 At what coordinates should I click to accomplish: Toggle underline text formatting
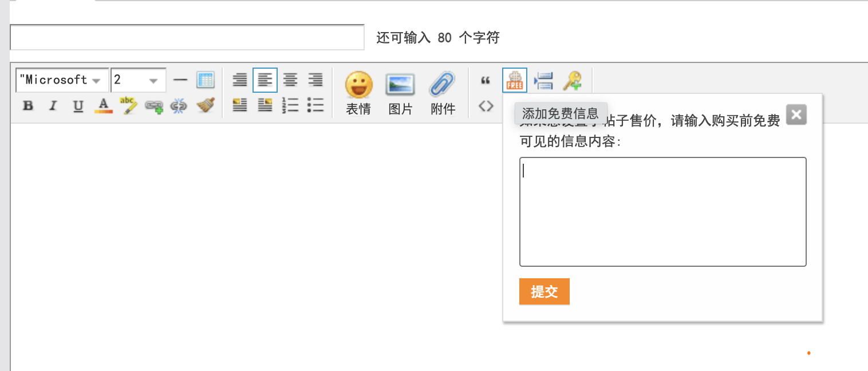click(78, 105)
